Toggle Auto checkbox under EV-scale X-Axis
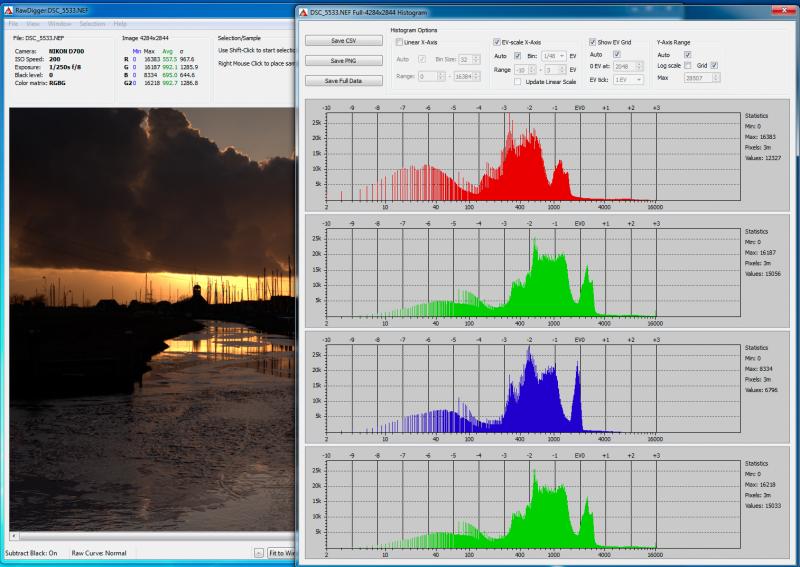Viewport: 800px width, 567px height. [x=517, y=56]
